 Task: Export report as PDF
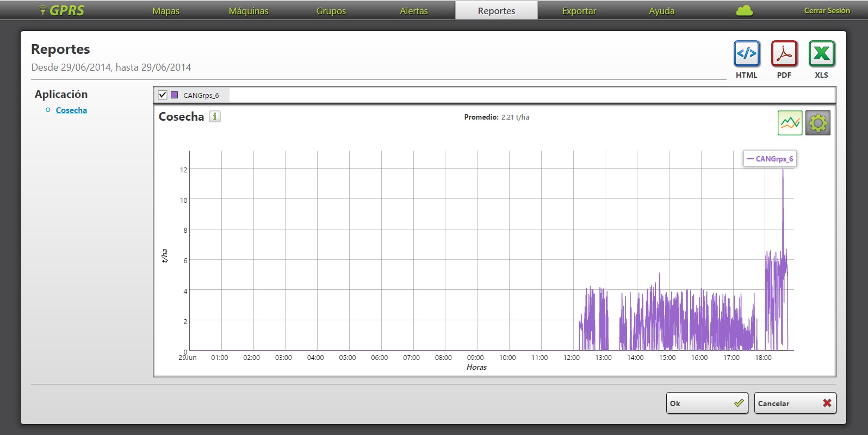[784, 54]
